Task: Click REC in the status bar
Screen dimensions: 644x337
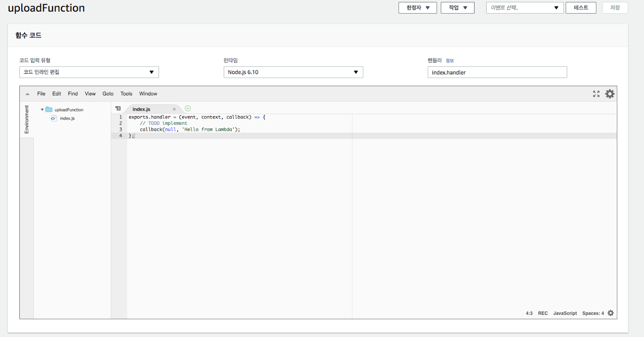Action: (543, 313)
